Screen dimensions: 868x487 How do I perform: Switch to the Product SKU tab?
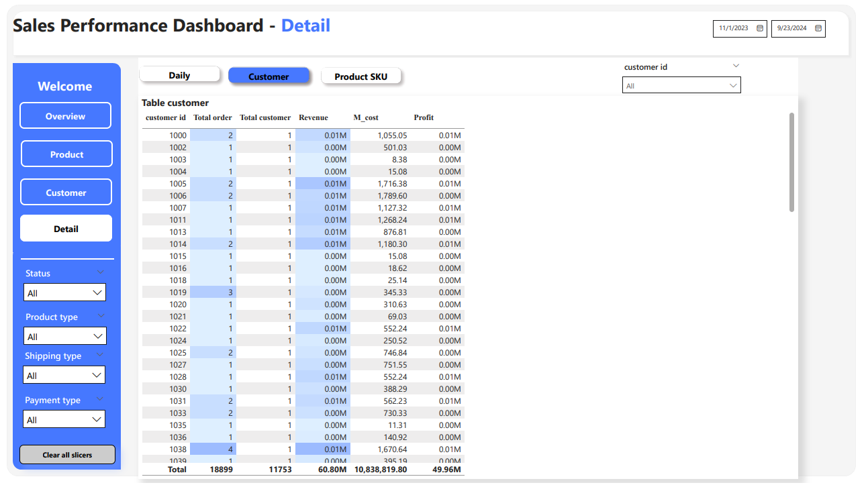pyautogui.click(x=360, y=76)
